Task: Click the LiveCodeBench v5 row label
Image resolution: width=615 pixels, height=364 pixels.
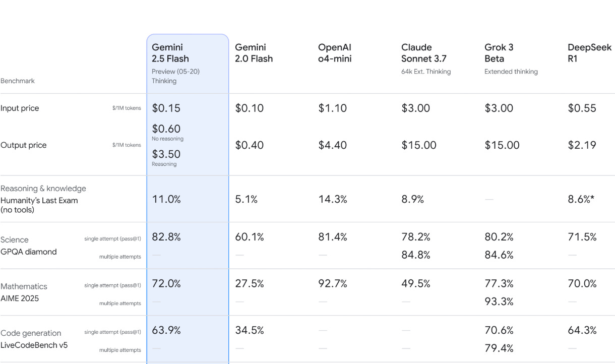Action: click(x=34, y=345)
